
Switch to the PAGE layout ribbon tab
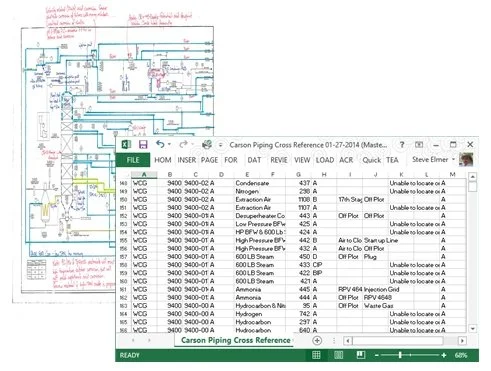coord(209,160)
